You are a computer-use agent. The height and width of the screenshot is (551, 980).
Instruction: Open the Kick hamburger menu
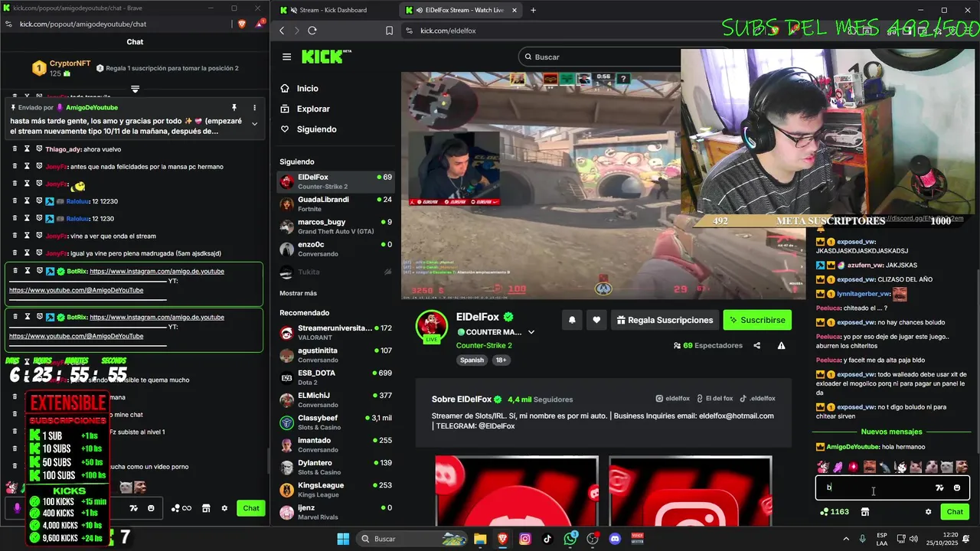[286, 57]
